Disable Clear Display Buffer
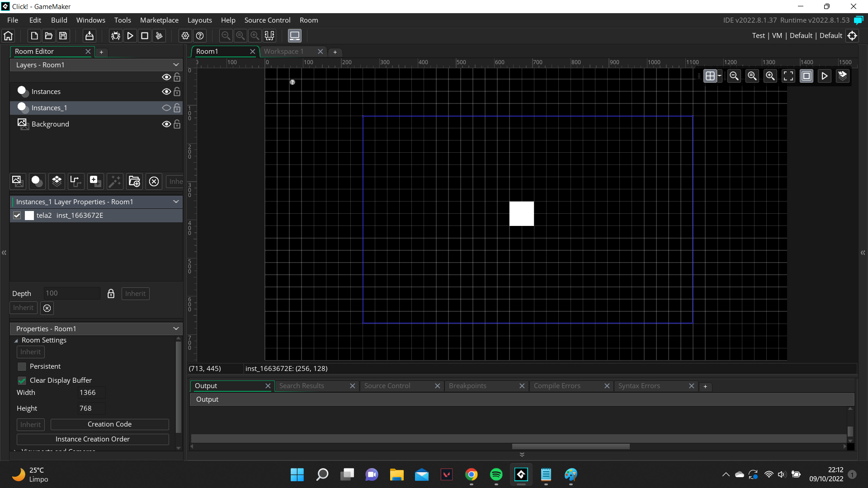The width and height of the screenshot is (868, 488). point(22,380)
